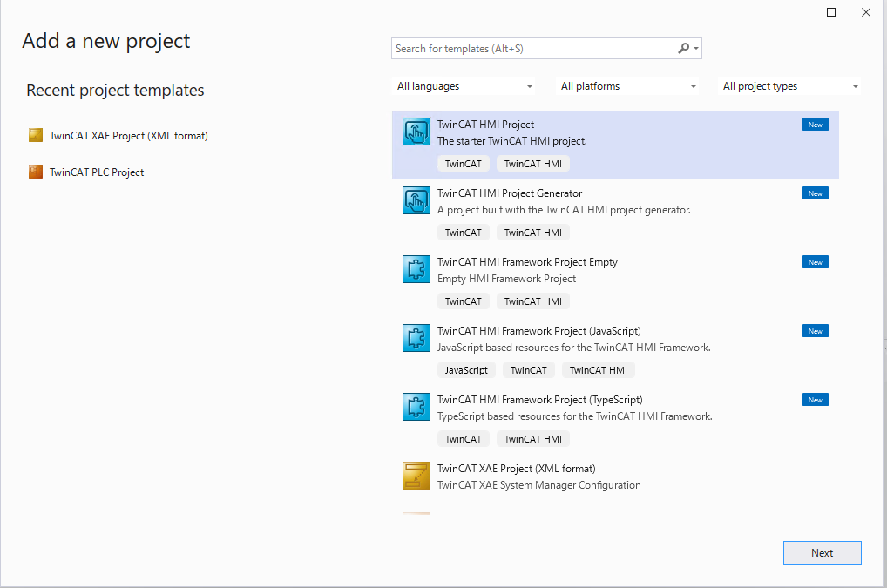Image resolution: width=887 pixels, height=588 pixels.
Task: Click the New badge on Framework Project (JavaScript)
Action: coord(816,331)
